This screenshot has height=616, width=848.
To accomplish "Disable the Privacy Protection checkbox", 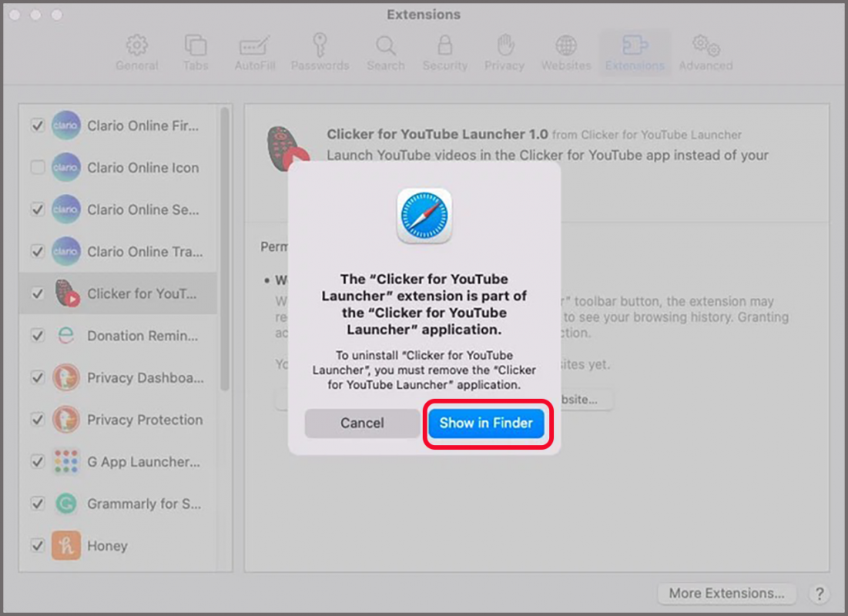I will pyautogui.click(x=37, y=420).
